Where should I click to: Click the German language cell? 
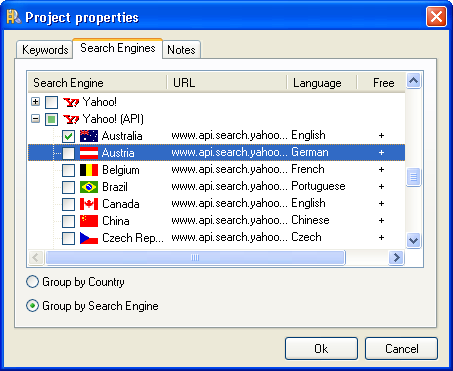310,152
